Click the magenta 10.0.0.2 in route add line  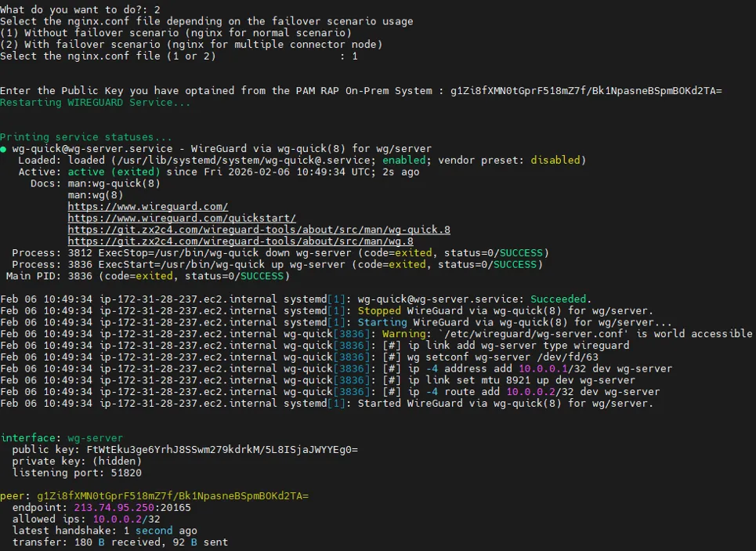(x=531, y=392)
